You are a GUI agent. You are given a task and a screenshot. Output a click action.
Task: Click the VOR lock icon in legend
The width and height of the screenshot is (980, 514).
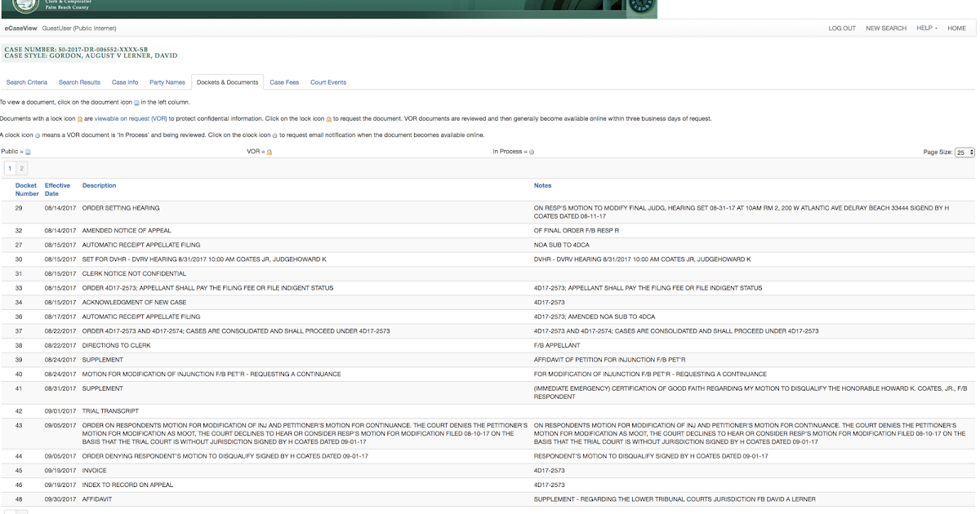tap(269, 152)
